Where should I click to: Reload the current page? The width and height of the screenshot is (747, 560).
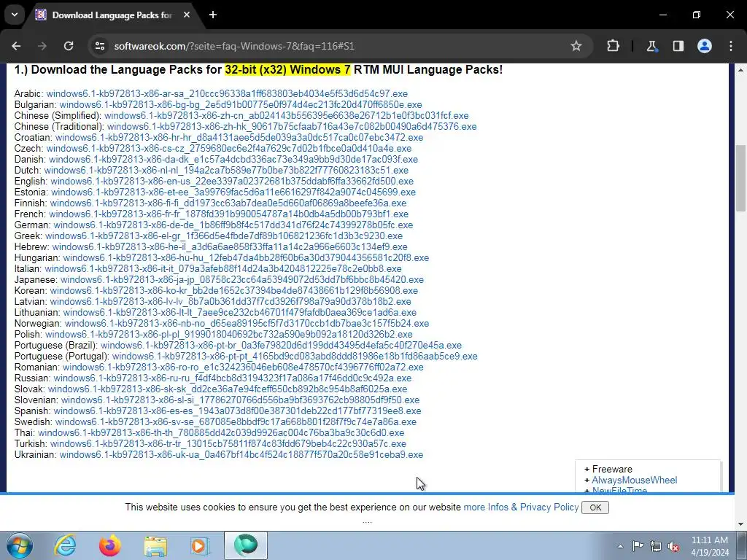(69, 46)
